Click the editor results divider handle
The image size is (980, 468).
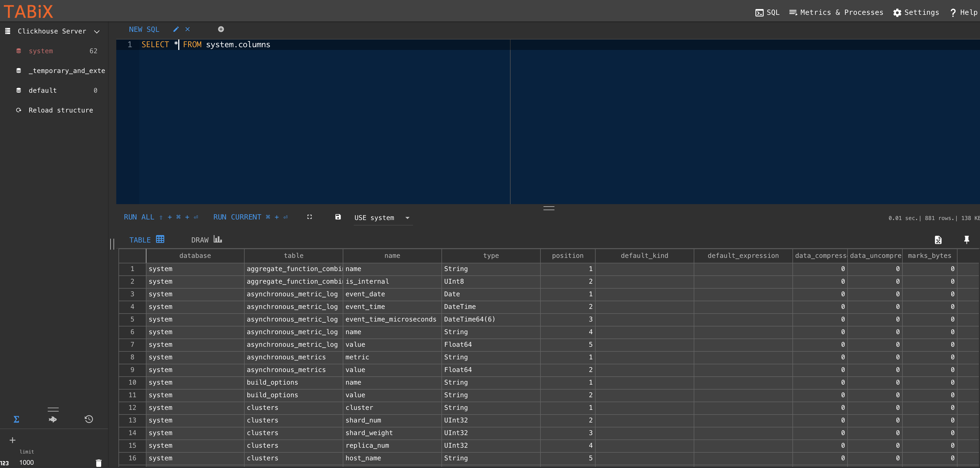point(549,208)
